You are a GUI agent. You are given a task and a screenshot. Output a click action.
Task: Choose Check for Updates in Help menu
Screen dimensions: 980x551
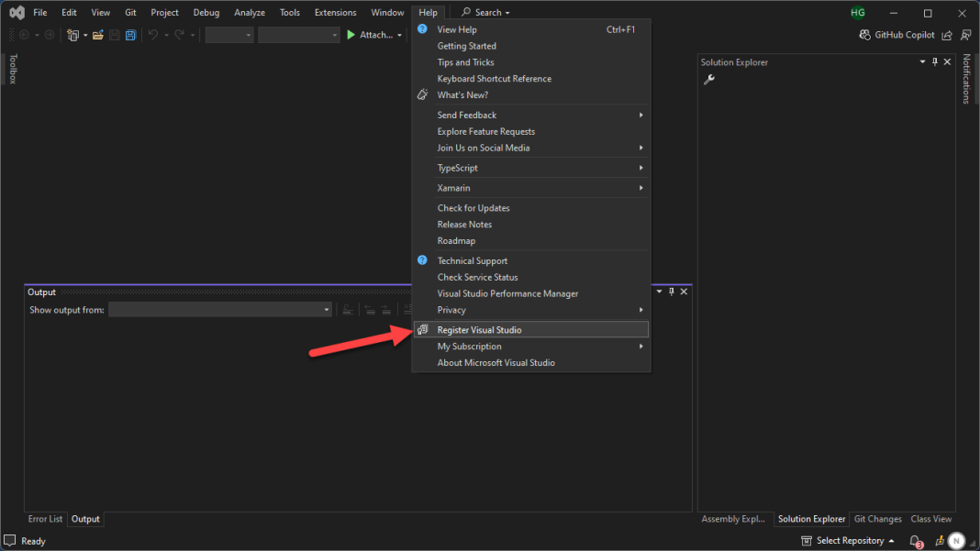473,208
